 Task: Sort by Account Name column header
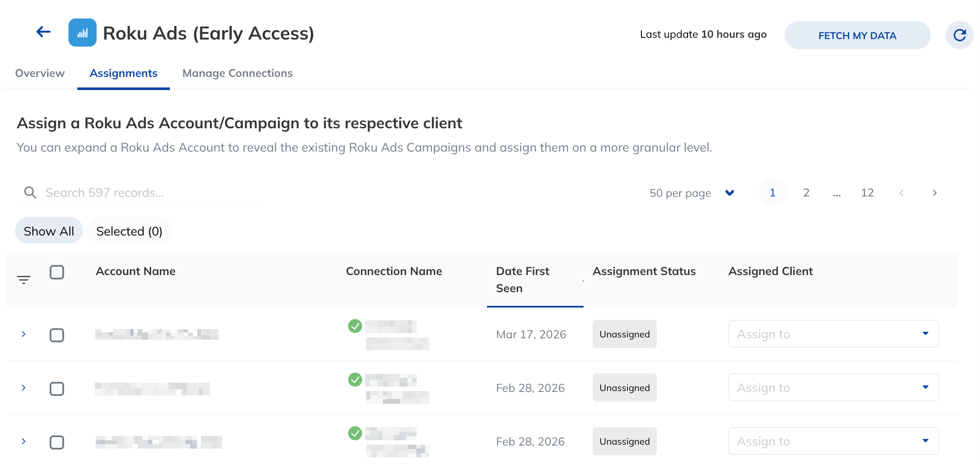tap(136, 271)
